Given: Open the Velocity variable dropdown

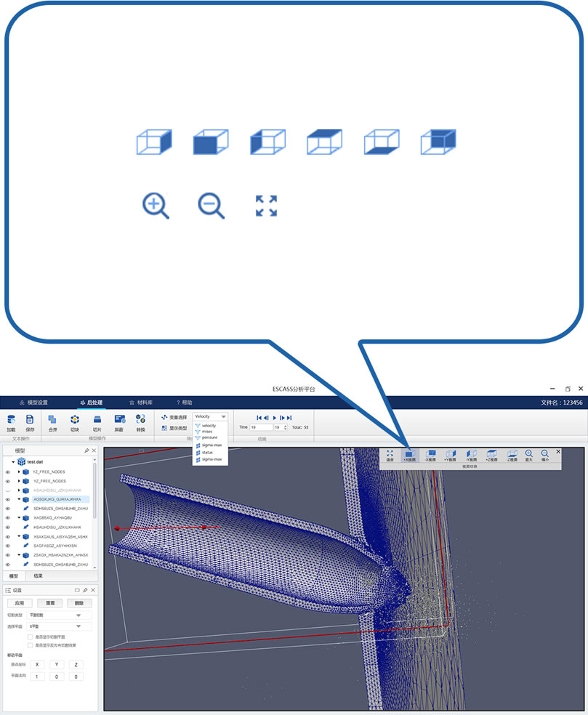Looking at the screenshot, I should (x=210, y=416).
